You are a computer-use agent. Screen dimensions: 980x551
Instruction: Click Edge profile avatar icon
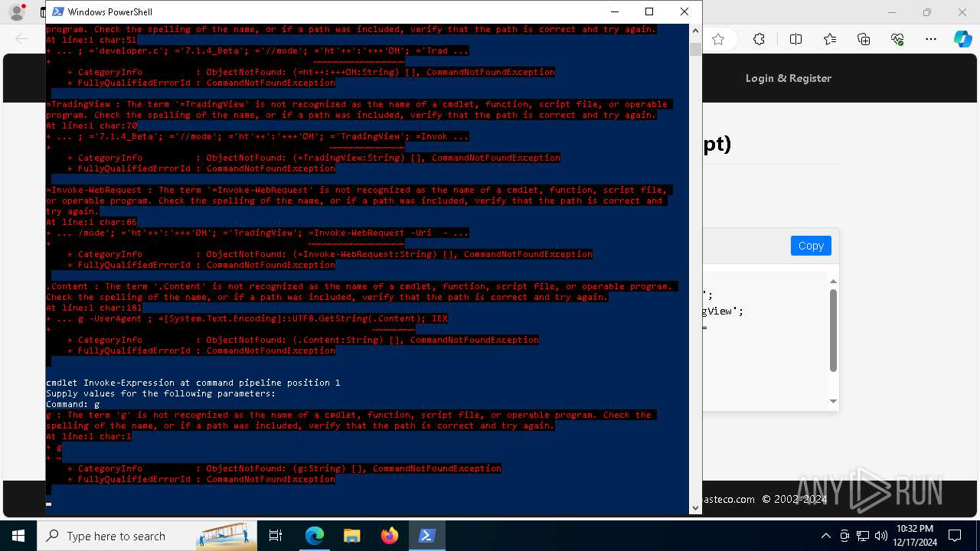coord(17,12)
